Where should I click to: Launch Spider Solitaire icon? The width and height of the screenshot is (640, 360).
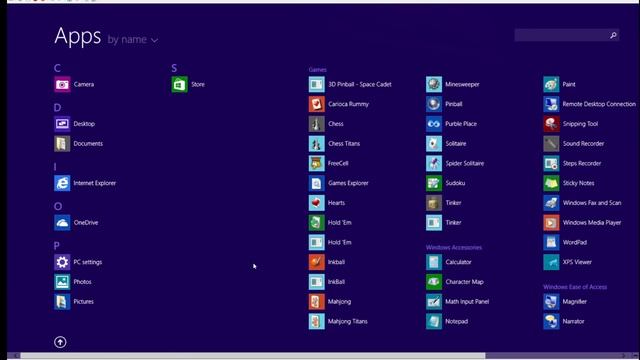(434, 163)
